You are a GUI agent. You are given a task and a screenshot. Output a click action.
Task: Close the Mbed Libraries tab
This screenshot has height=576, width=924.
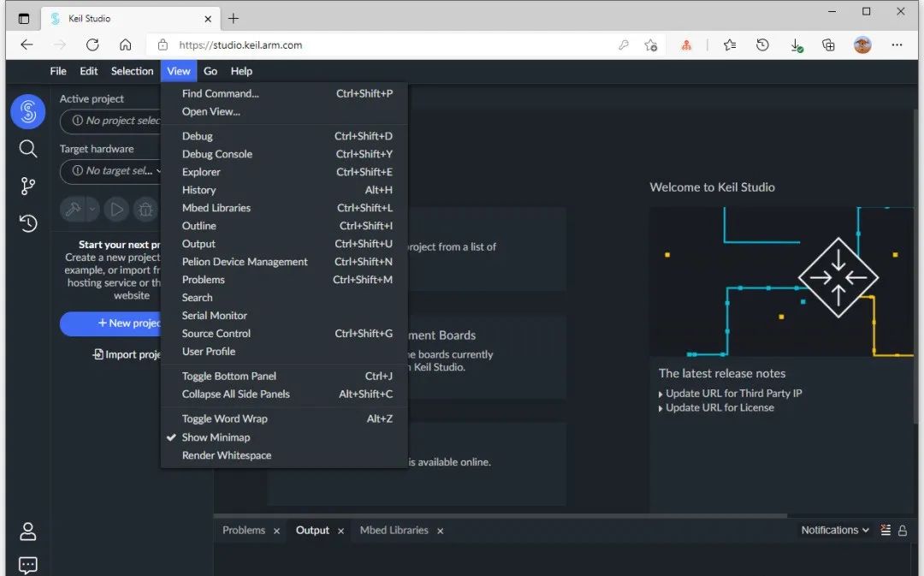pyautogui.click(x=441, y=531)
